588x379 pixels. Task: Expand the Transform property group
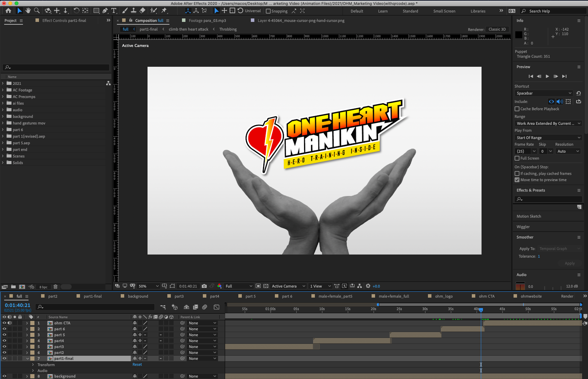33,365
